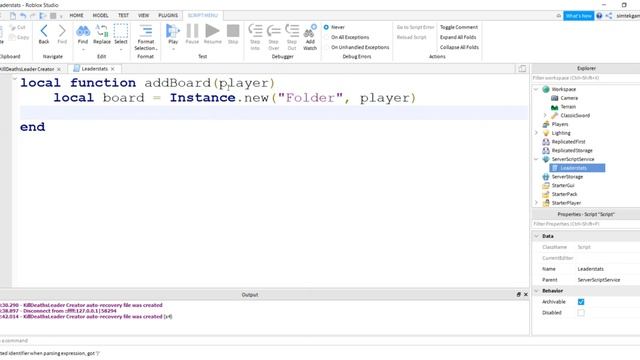Collapse the Data properties section
The width and height of the screenshot is (640, 360).
coord(536,236)
